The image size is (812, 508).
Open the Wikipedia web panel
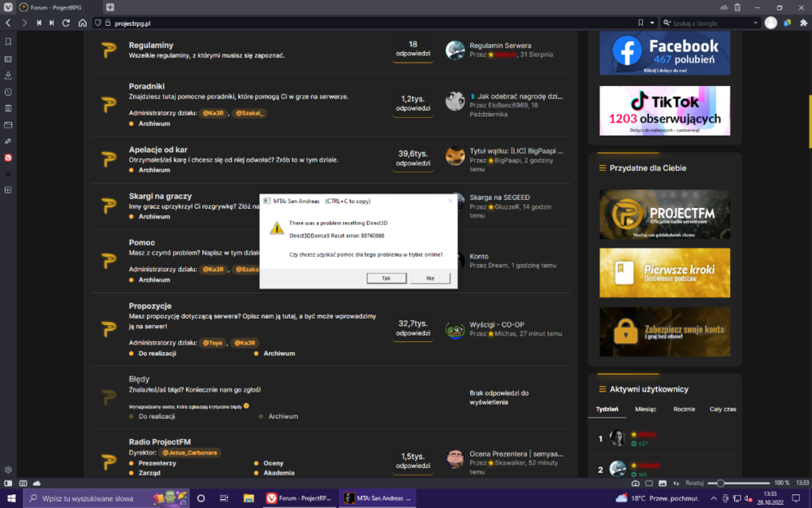[8, 174]
